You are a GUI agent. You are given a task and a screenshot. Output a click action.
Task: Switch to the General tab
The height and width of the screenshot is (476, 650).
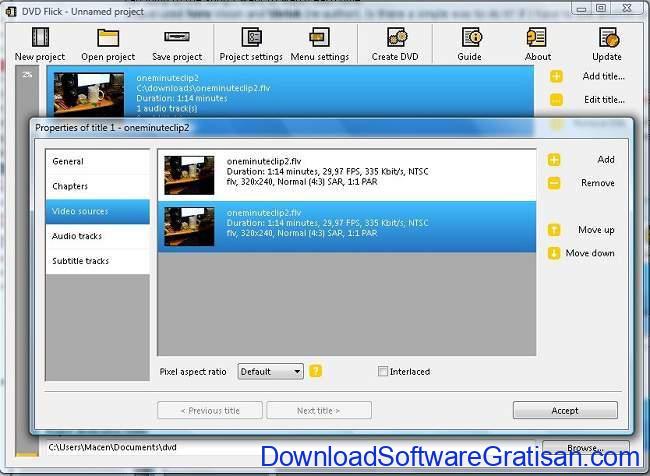pyautogui.click(x=97, y=162)
